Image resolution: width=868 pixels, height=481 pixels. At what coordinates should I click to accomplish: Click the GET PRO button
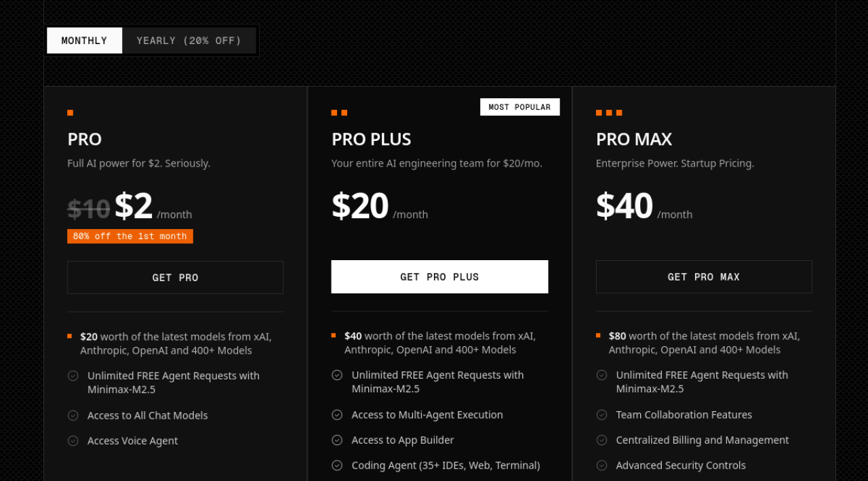(x=175, y=277)
